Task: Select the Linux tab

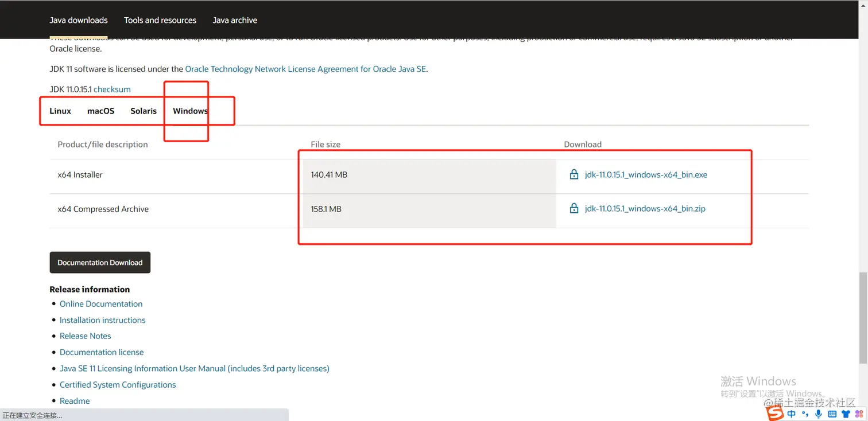Action: 60,111
